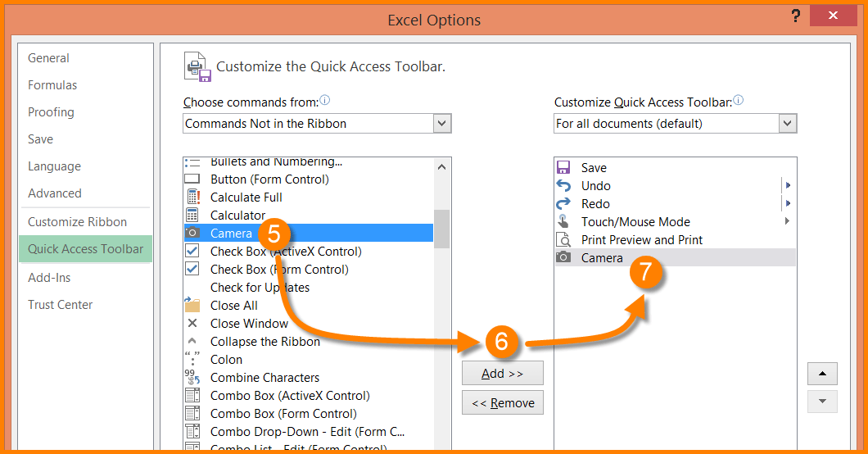Click the commands list scrollbar thumb

441,229
